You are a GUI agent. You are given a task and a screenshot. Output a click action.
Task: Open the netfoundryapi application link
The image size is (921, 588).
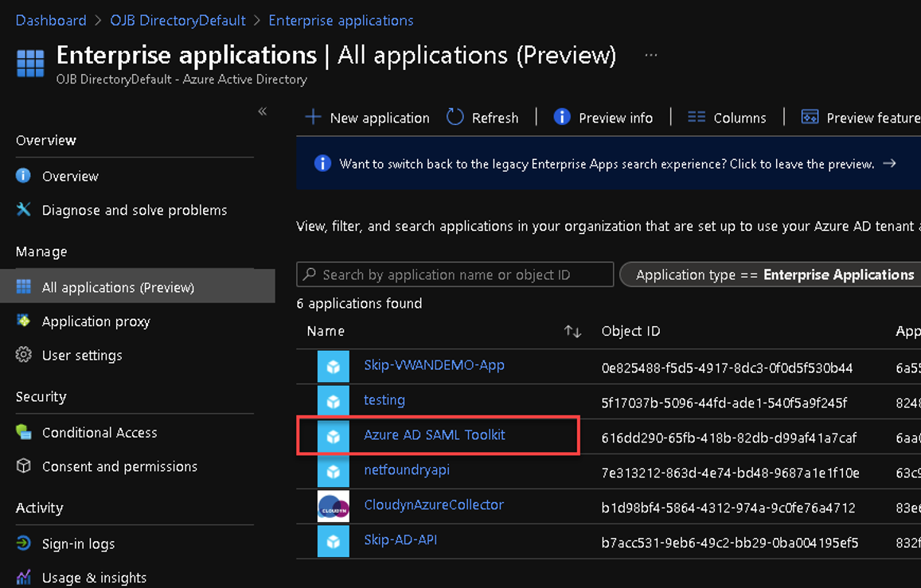pyautogui.click(x=407, y=470)
